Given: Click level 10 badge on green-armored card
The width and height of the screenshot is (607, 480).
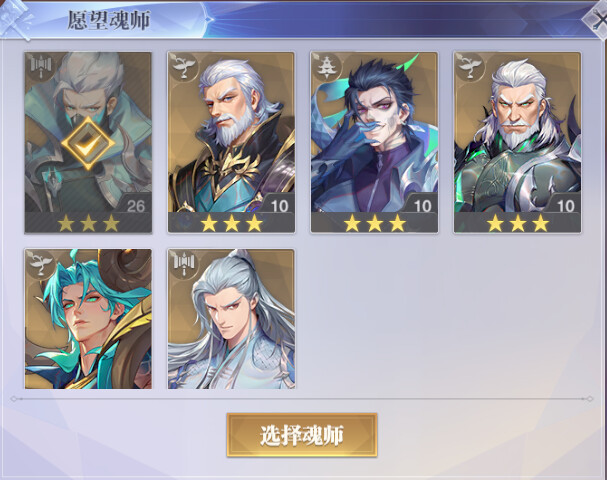Looking at the screenshot, I should coord(564,204).
